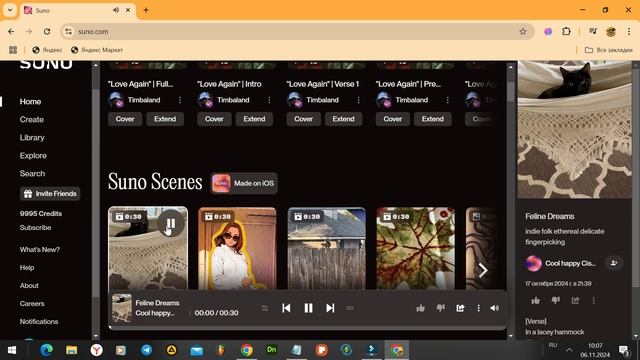Dislike the song in the player bar
The height and width of the screenshot is (360, 640).
tap(440, 308)
